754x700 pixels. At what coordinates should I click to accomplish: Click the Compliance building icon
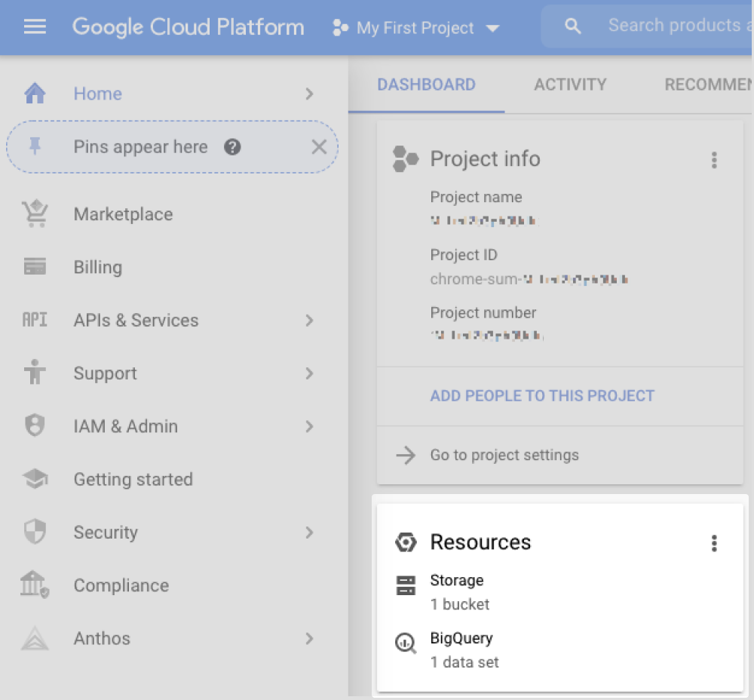click(35, 585)
